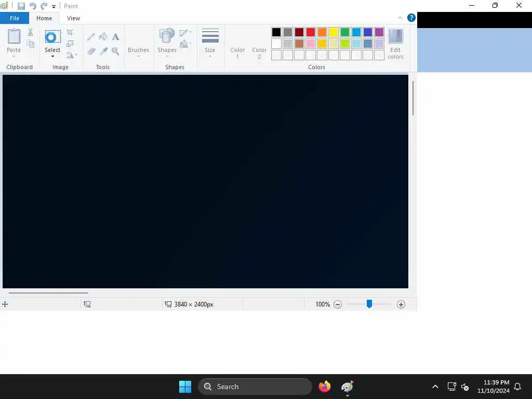The height and width of the screenshot is (399, 532).
Task: Click the Save icon in title bar
Action: (x=21, y=6)
